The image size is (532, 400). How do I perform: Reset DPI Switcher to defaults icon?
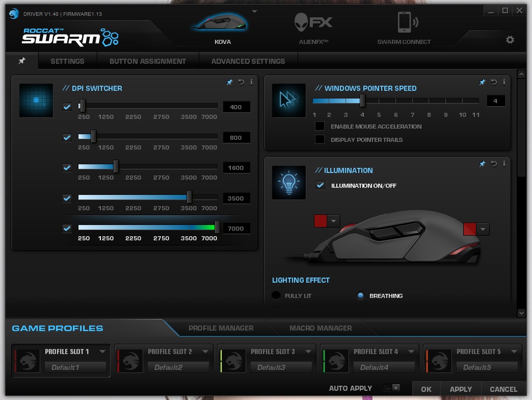(x=241, y=82)
